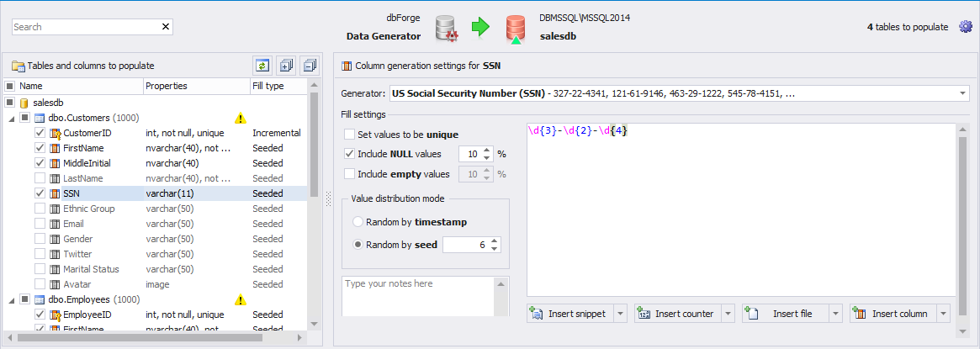This screenshot has width=980, height=349.
Task: Click the dbo.Employees table icon
Action: tap(40, 299)
